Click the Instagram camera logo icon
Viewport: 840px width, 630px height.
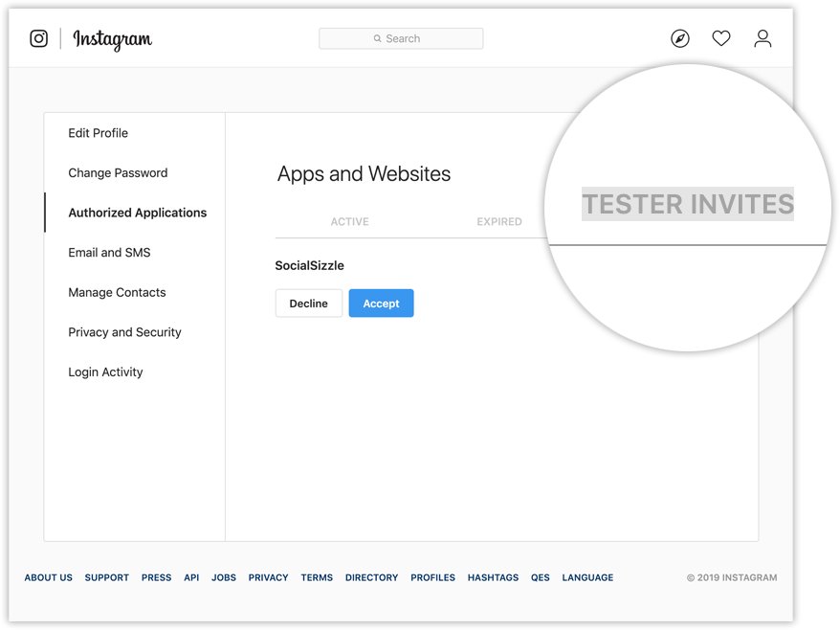[38, 38]
